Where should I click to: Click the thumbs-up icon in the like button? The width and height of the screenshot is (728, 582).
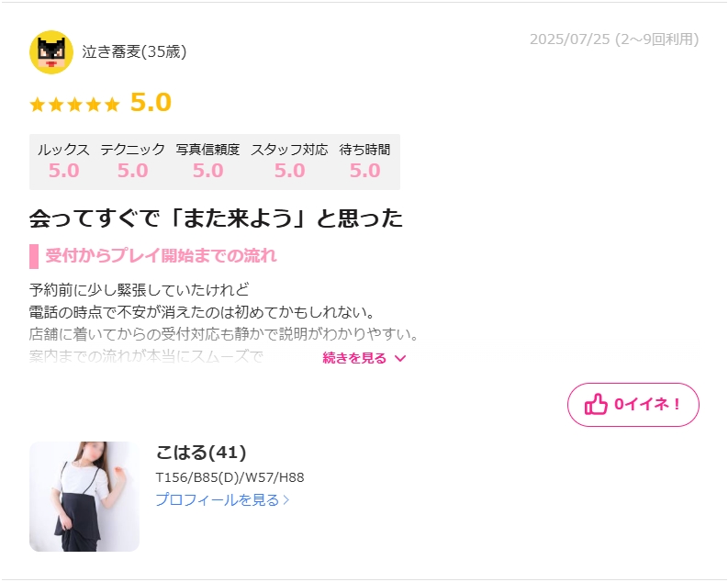click(x=596, y=404)
